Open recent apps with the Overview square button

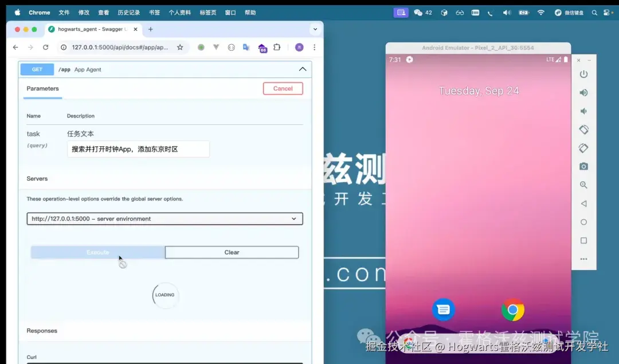(583, 240)
